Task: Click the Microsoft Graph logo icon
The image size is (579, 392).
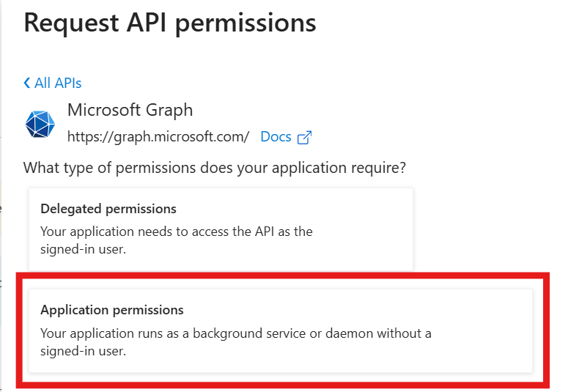Action: [x=40, y=125]
